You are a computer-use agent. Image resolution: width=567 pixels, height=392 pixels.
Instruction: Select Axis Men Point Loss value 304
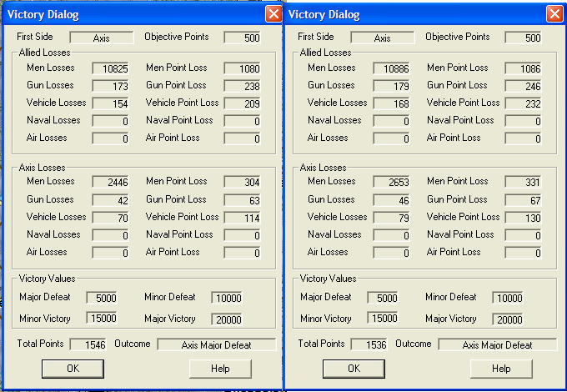point(243,182)
